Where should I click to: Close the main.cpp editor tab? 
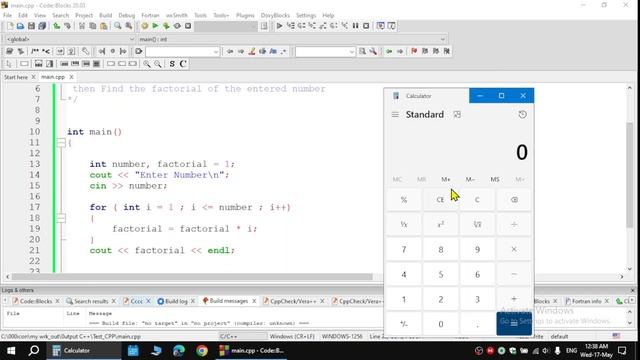pos(71,77)
